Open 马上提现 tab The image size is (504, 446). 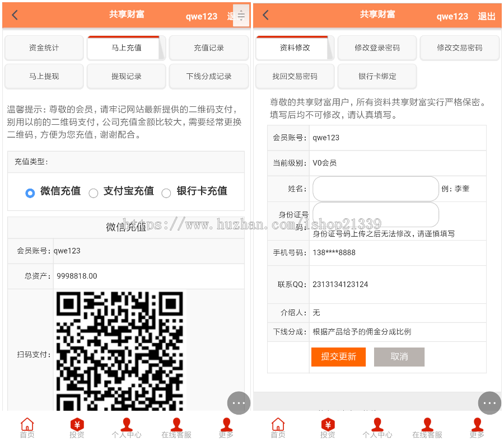click(44, 77)
